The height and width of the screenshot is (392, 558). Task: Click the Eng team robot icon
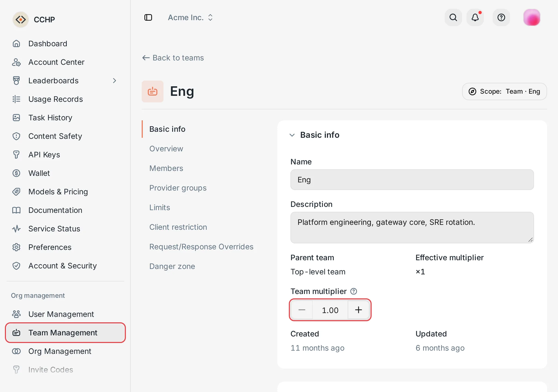coord(153,91)
